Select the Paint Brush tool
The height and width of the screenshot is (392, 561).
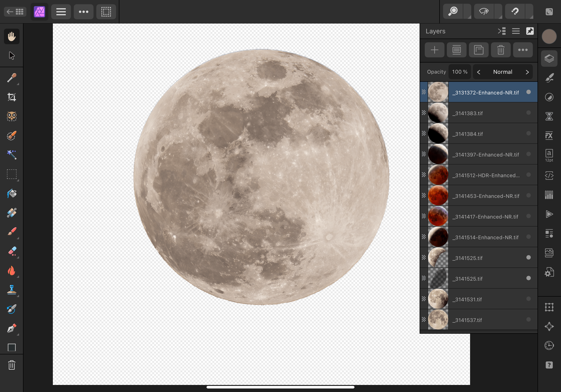point(12,231)
